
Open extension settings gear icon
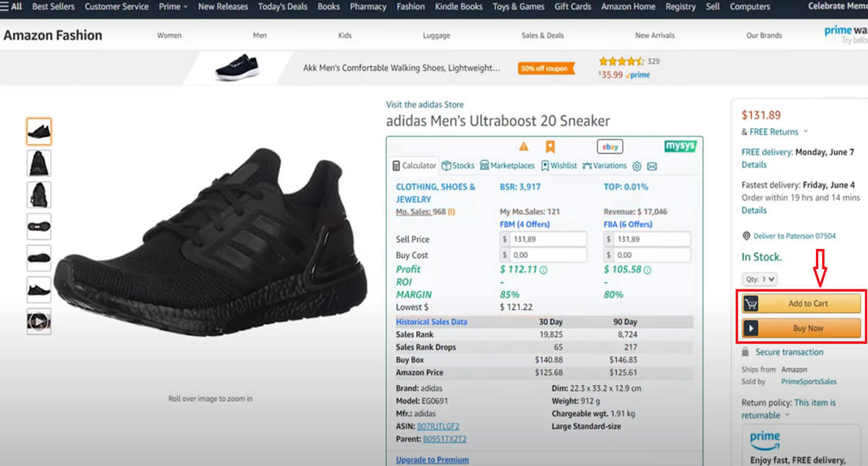(x=637, y=166)
